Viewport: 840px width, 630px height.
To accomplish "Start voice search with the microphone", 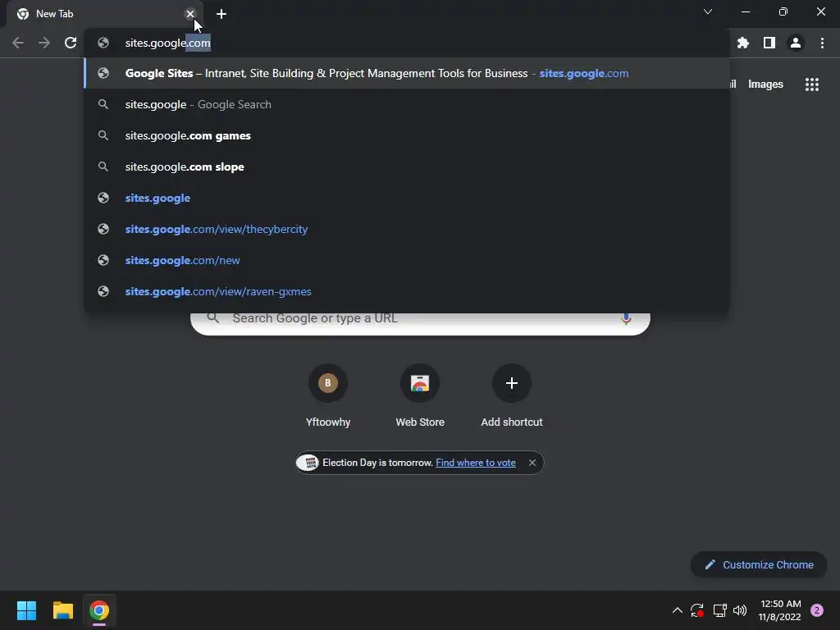I will pyautogui.click(x=626, y=318).
